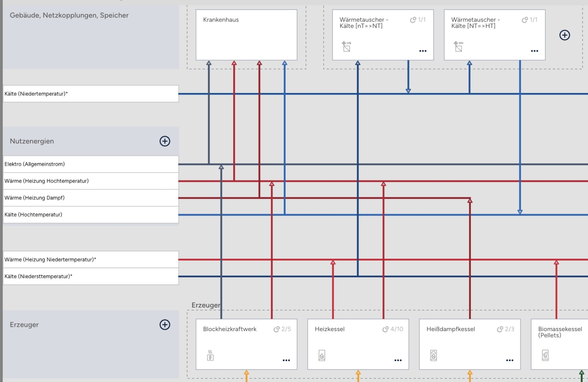
Task: Click the Kälte (Niedertemperatur)* row label
Action: tap(91, 94)
